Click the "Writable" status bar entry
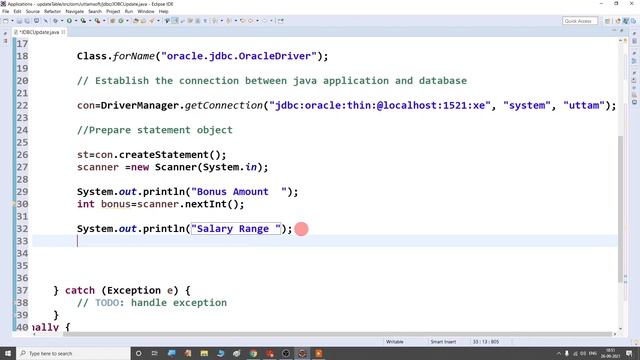 point(394,342)
